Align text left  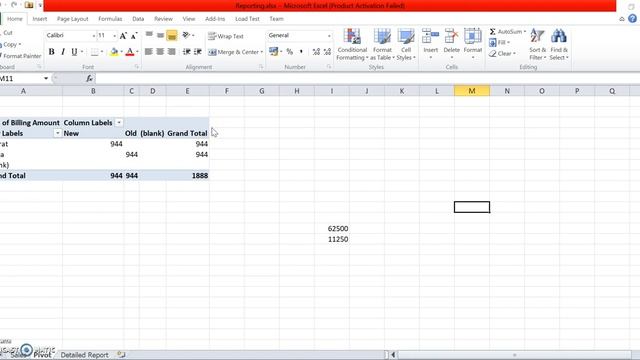149,52
